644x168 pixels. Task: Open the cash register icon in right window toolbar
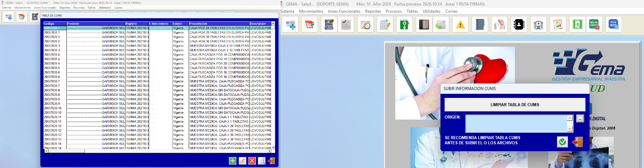[x=329, y=25]
